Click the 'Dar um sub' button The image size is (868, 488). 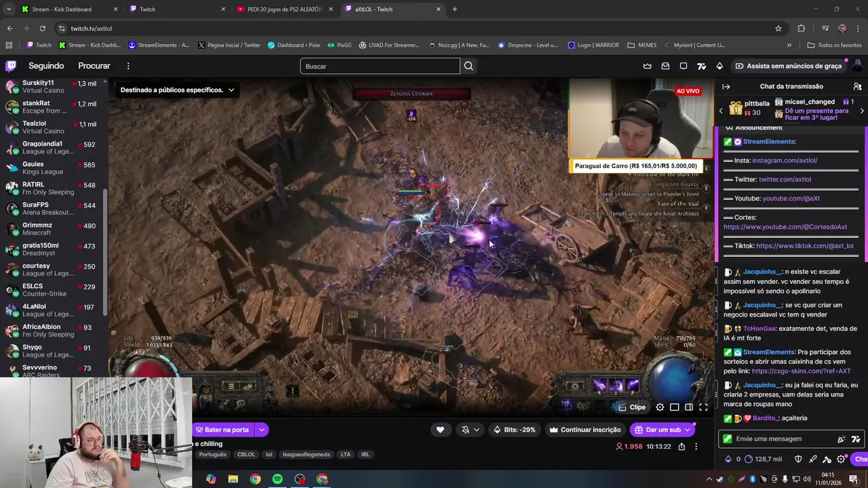657,430
